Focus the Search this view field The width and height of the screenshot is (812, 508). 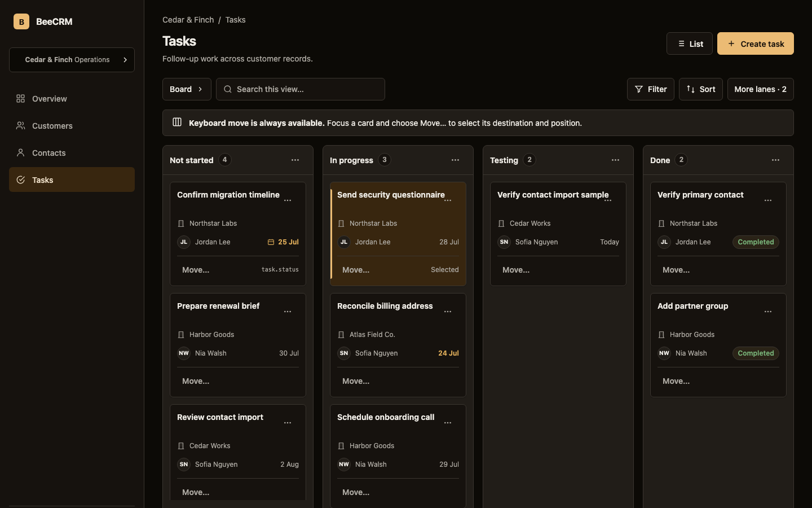tap(301, 89)
